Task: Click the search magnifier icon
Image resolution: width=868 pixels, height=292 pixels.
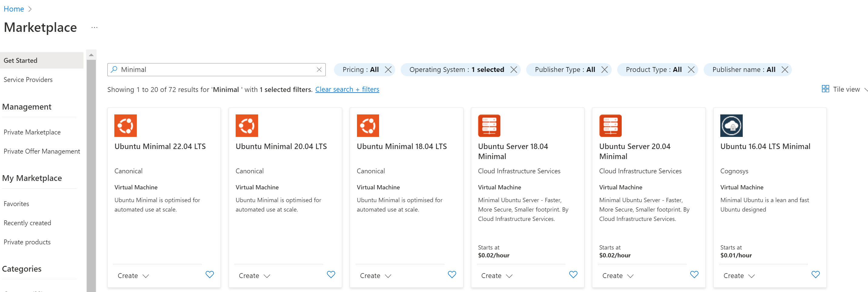Action: pos(114,69)
